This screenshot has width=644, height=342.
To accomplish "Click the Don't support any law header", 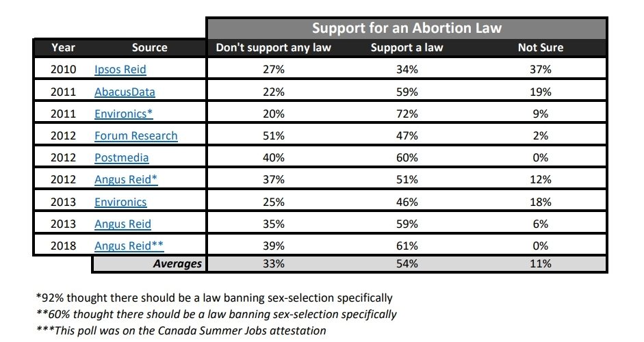I will click(x=273, y=48).
